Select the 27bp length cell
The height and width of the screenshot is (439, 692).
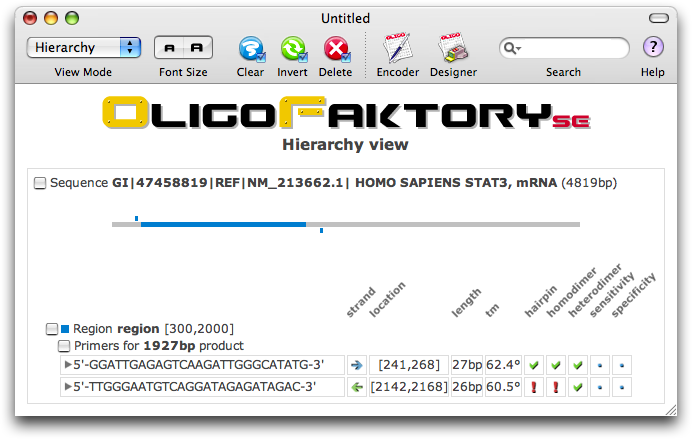[467, 365]
